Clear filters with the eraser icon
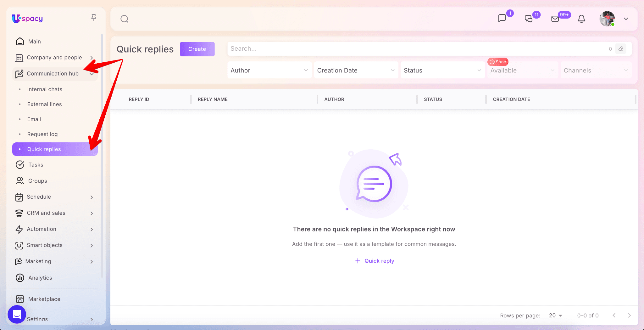The height and width of the screenshot is (330, 644). pos(621,49)
